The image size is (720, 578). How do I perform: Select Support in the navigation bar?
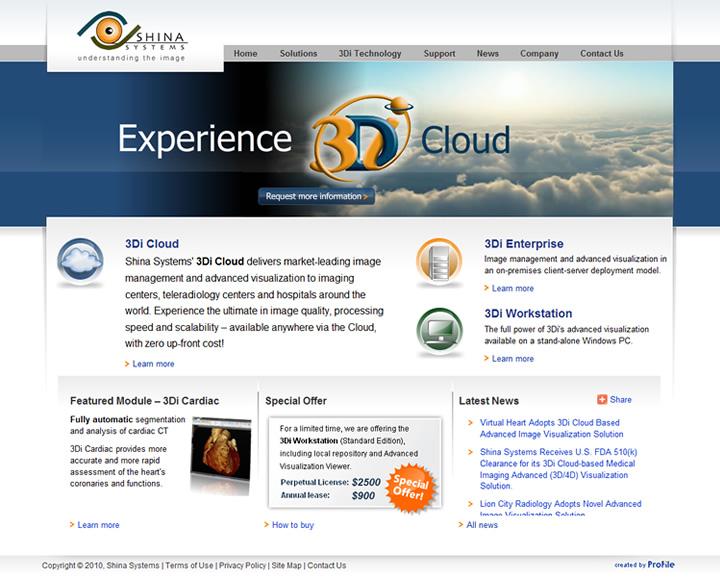point(439,54)
